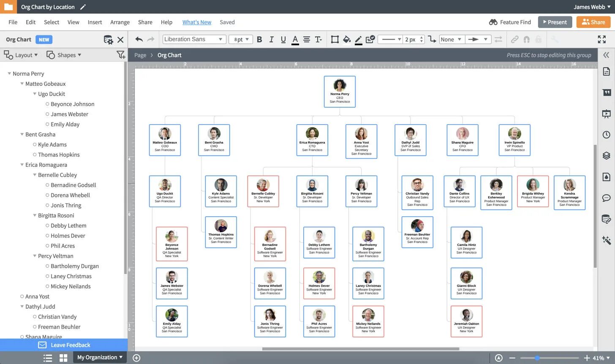The width and height of the screenshot is (615, 364).
Task: Toggle italic formatting
Action: coord(271,39)
